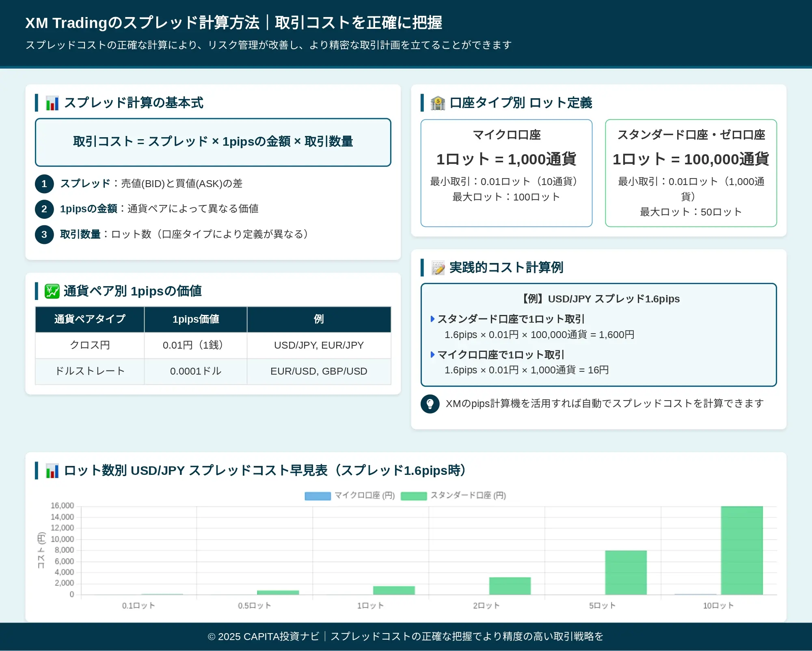Select the マイクロ口座 card title
Image resolution: width=812 pixels, height=651 pixels.
pyautogui.click(x=507, y=135)
